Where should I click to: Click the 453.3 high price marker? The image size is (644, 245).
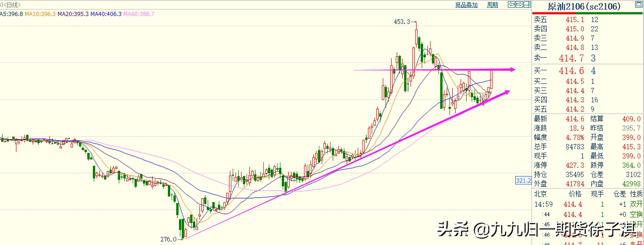402,22
